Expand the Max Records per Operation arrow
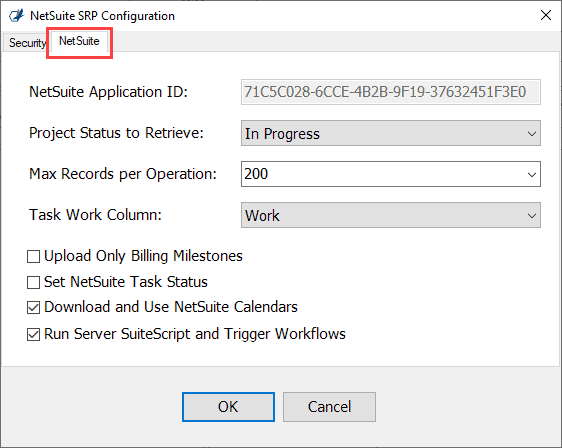 [532, 175]
